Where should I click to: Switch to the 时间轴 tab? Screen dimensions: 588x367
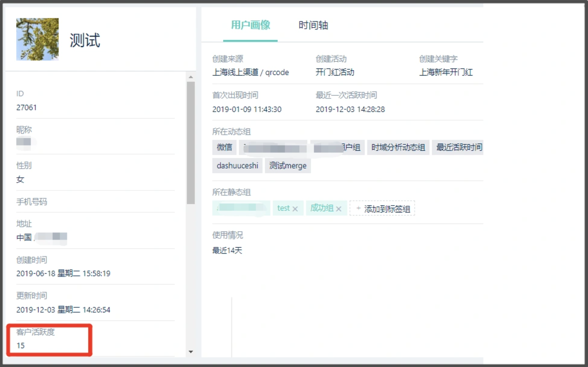click(x=313, y=25)
